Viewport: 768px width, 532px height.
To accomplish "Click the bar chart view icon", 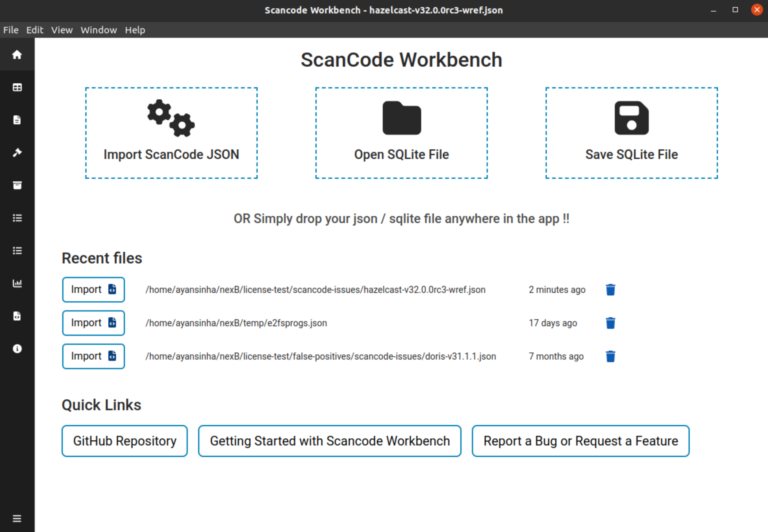I will pos(17,283).
